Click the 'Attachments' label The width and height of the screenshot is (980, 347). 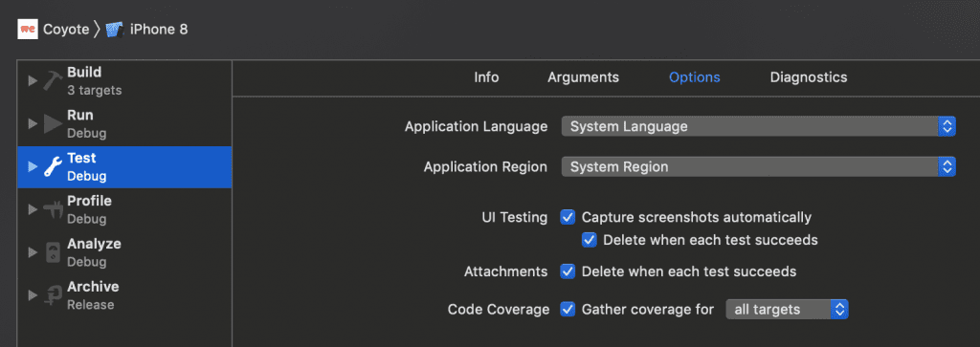(505, 271)
